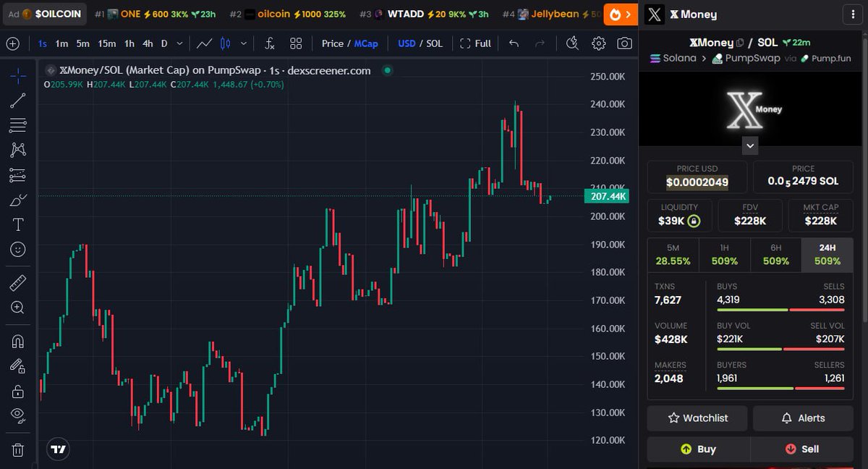Expand the more timeframes dropdown
The width and height of the screenshot is (868, 469).
pyautogui.click(x=179, y=43)
